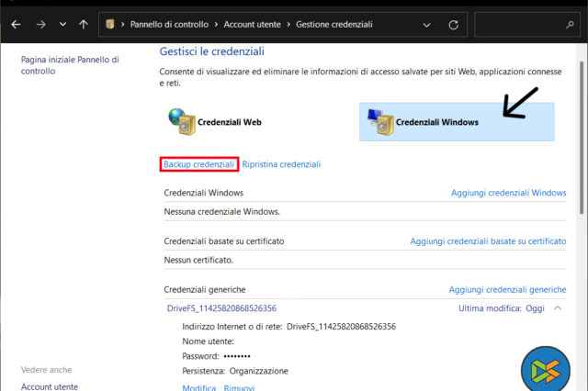Open Pagina iniziale Pannello di controllo
Image resolution: width=588 pixels, height=391 pixels.
pyautogui.click(x=70, y=65)
